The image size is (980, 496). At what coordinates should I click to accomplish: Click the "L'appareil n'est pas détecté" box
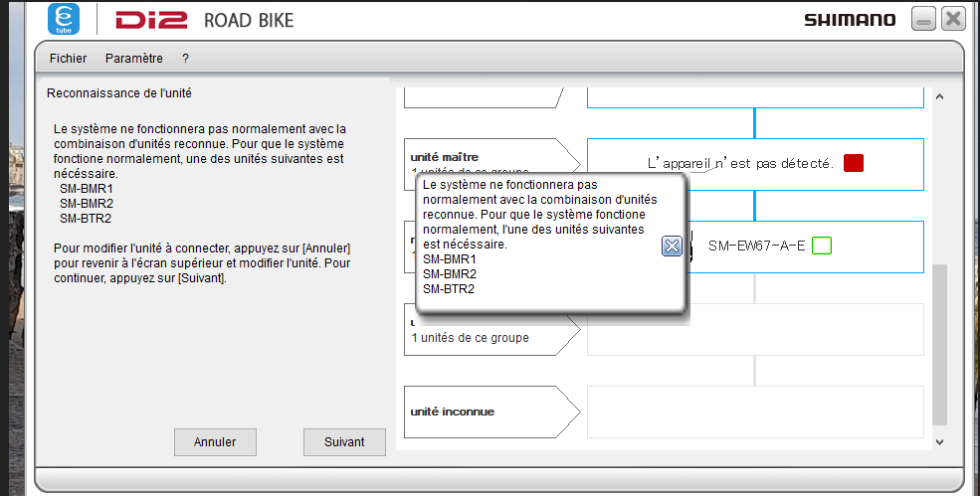(739, 163)
